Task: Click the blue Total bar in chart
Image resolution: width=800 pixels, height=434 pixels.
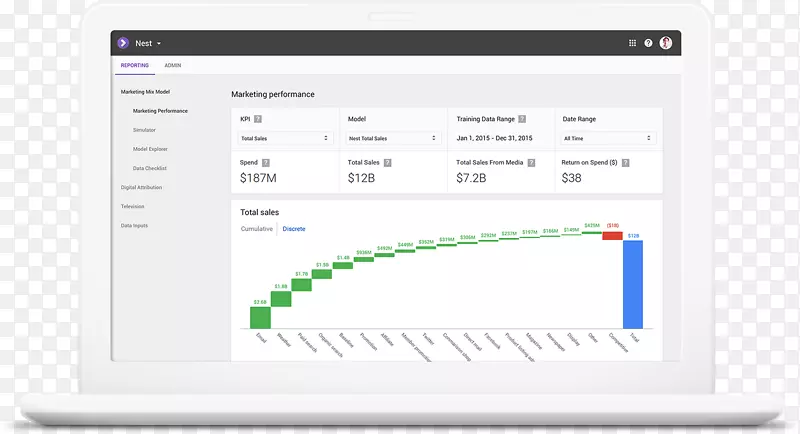Action: [x=633, y=284]
